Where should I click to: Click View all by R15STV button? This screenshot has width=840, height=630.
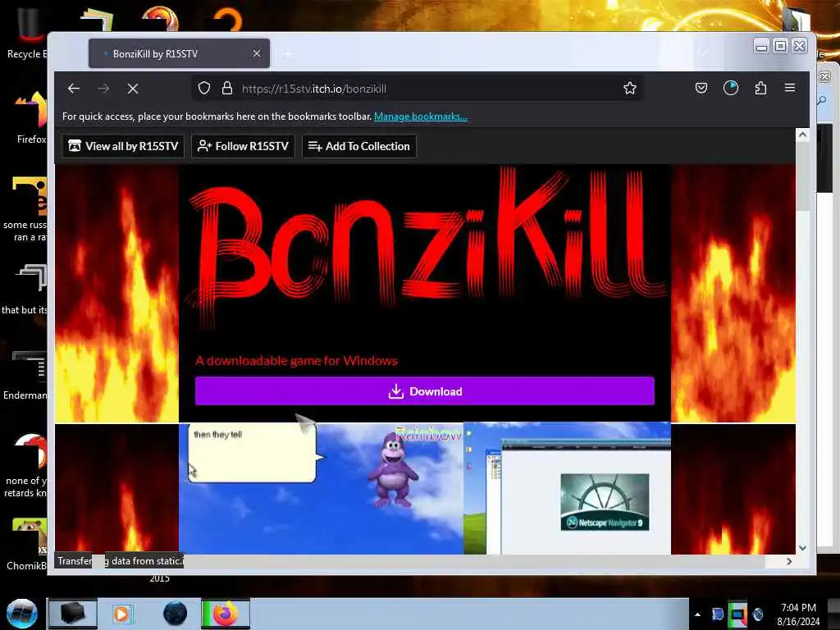click(123, 146)
